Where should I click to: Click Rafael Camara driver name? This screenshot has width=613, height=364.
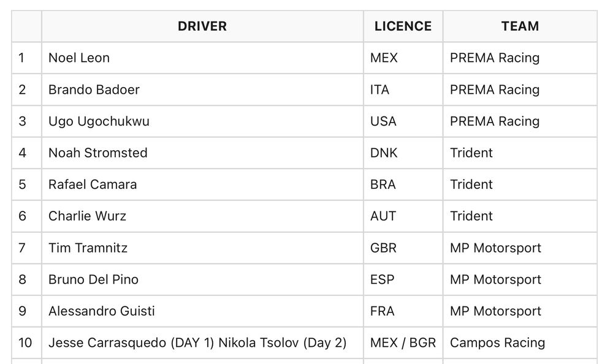pyautogui.click(x=93, y=184)
